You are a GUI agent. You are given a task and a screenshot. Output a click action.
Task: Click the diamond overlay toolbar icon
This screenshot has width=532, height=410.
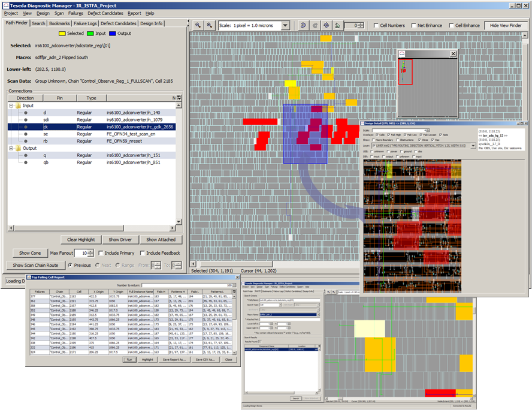(x=326, y=25)
